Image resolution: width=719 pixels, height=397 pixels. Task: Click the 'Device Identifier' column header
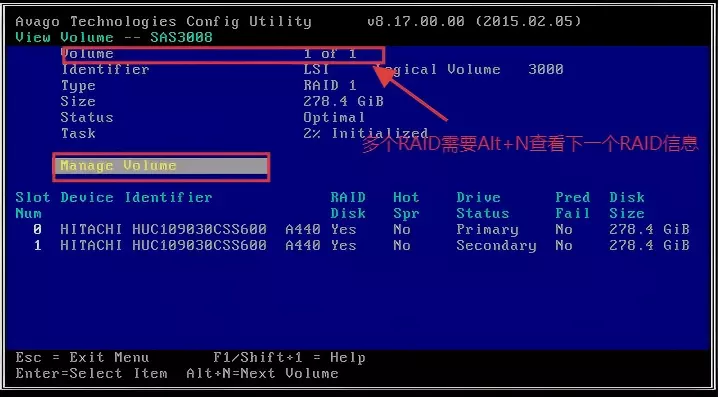pos(136,198)
